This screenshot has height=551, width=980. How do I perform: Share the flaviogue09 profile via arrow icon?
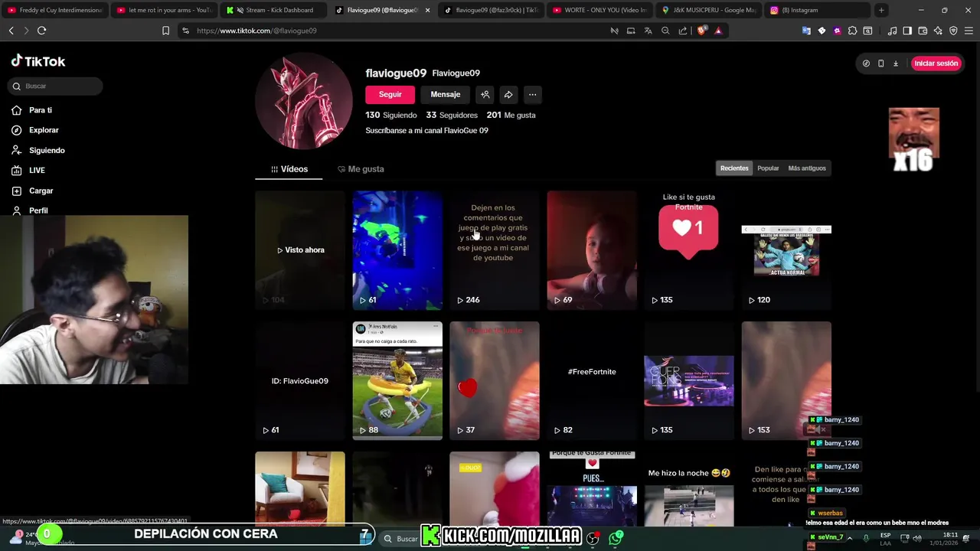(x=508, y=95)
